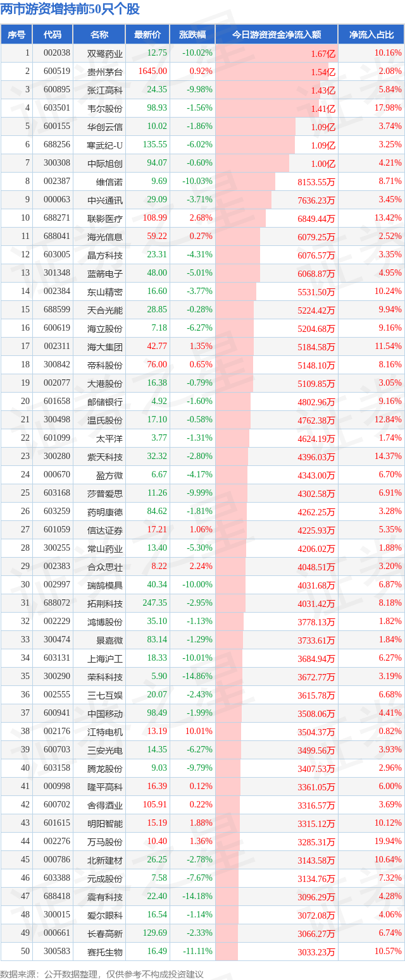
Task: Click stock name 中际旭创
Action: click(105, 163)
